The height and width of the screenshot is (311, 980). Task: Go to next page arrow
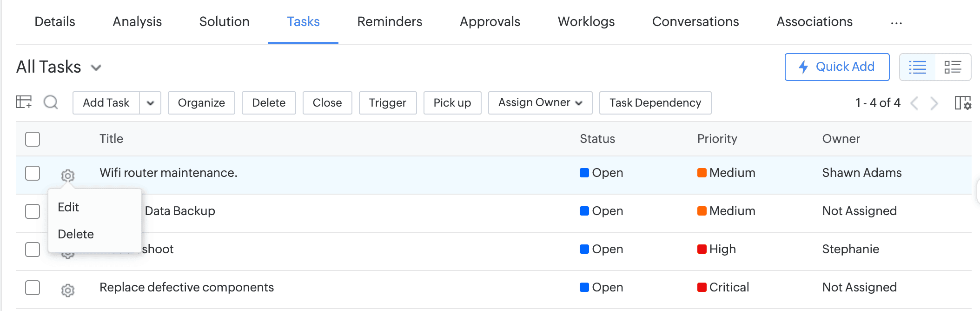point(934,103)
